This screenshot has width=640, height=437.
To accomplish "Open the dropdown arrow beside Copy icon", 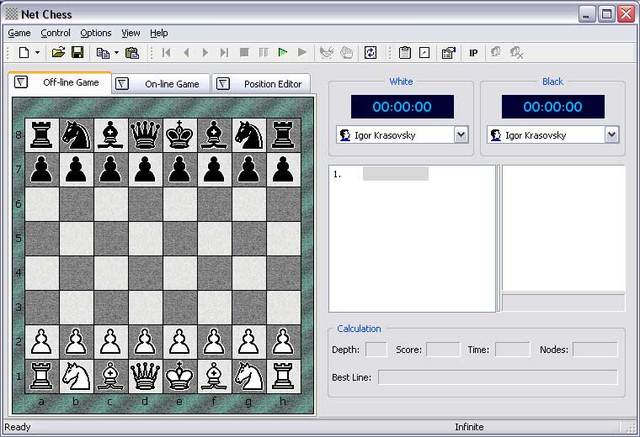I will click(x=116, y=53).
